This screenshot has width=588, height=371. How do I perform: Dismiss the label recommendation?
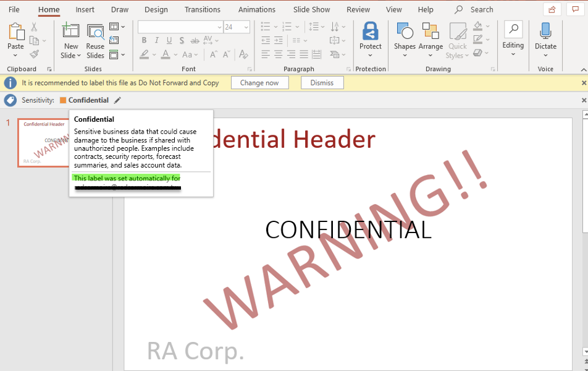click(x=322, y=83)
